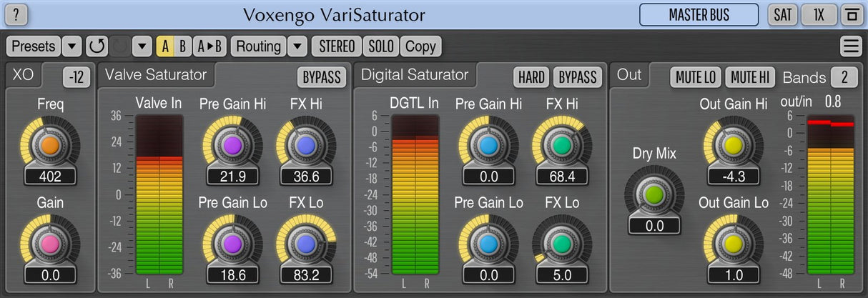The height and width of the screenshot is (298, 868).
Task: Open the Routing dropdown arrow
Action: pyautogui.click(x=297, y=46)
